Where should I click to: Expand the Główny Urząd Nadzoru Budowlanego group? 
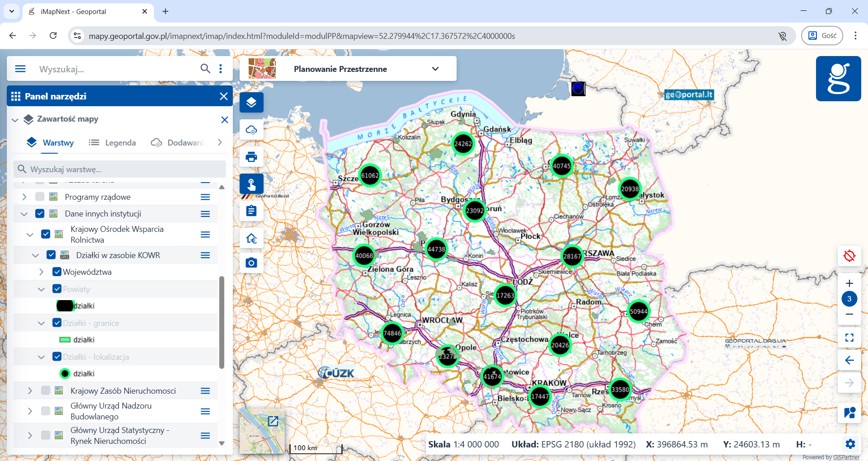pos(30,411)
